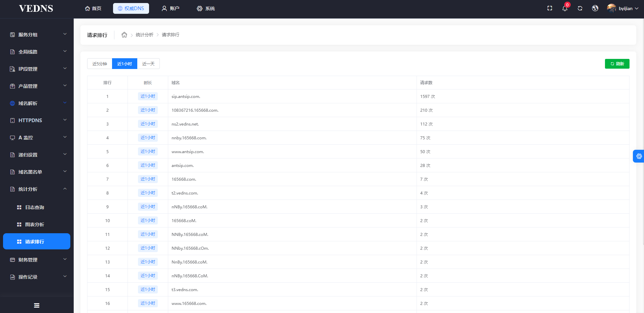Image resolution: width=644 pixels, height=313 pixels.
Task: Open the language globe icon
Action: pos(595,8)
